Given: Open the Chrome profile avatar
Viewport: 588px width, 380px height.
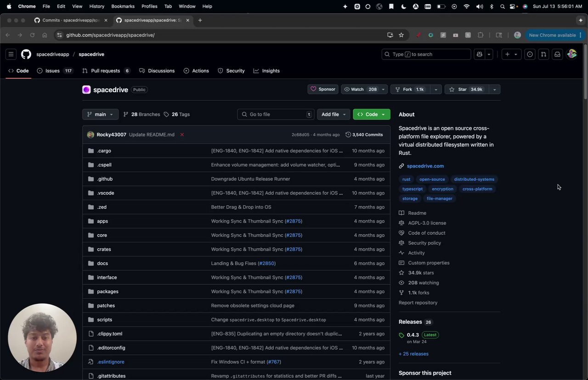Looking at the screenshot, I should point(517,35).
